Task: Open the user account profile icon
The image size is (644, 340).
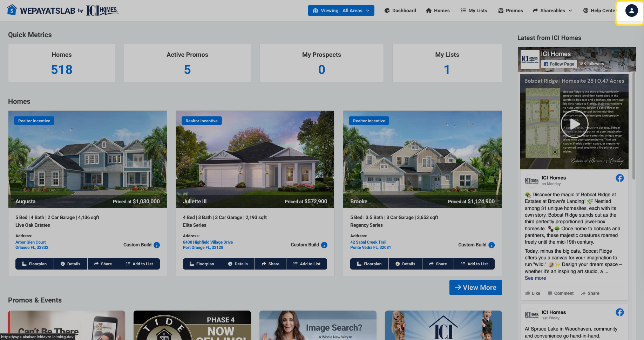Action: 631,11
